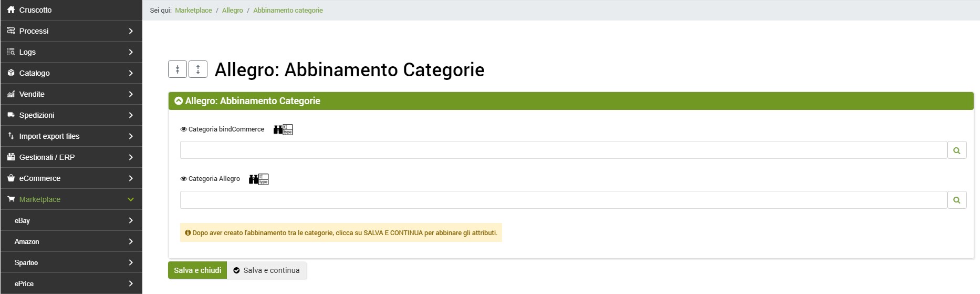
Task: Click binoculars icon beside Categoria bindCommerce
Action: tap(278, 129)
